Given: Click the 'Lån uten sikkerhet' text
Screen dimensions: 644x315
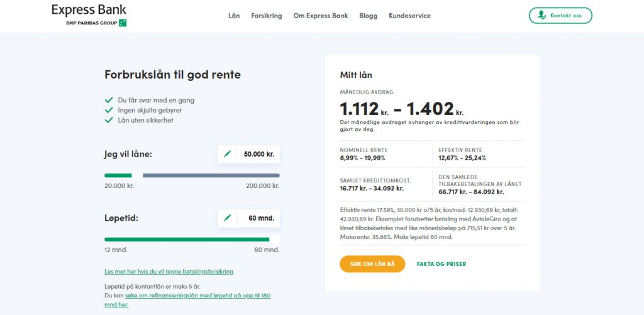Looking at the screenshot, I should 145,120.
